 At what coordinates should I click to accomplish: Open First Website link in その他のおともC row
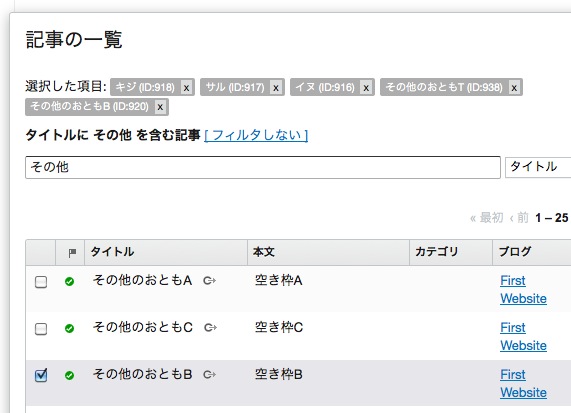523,337
